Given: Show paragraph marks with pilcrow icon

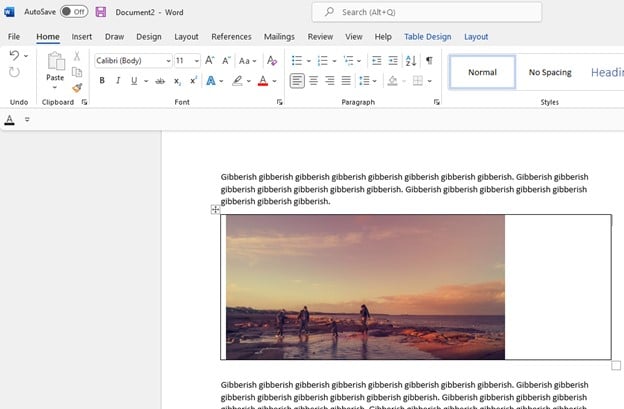Looking at the screenshot, I should click(x=429, y=61).
